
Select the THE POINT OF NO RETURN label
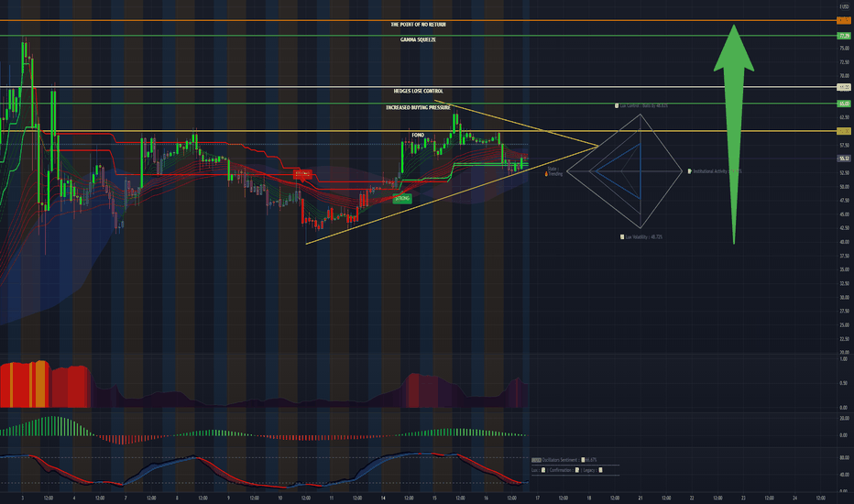point(418,25)
